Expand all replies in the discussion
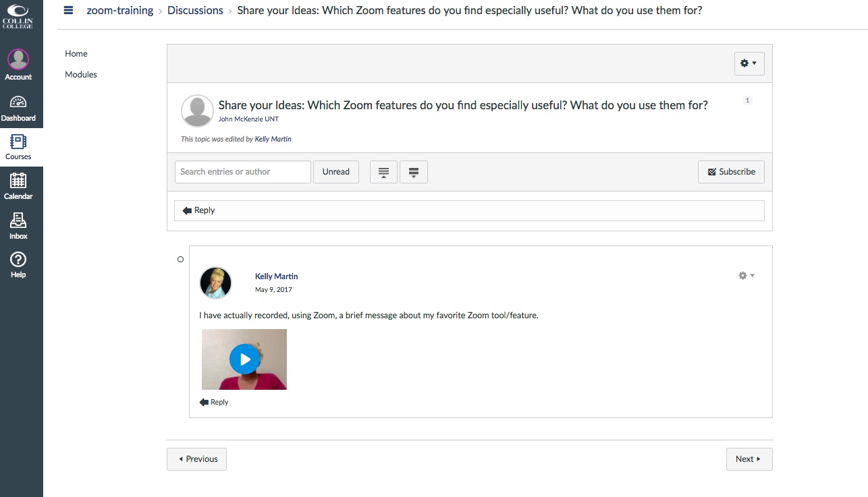This screenshot has height=497, width=868. pyautogui.click(x=414, y=172)
